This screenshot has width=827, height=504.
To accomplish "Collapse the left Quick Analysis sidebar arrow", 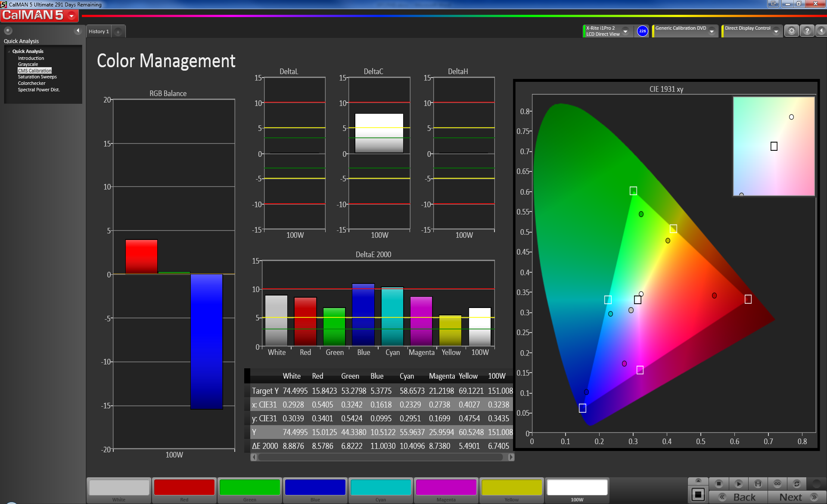I will tap(78, 31).
